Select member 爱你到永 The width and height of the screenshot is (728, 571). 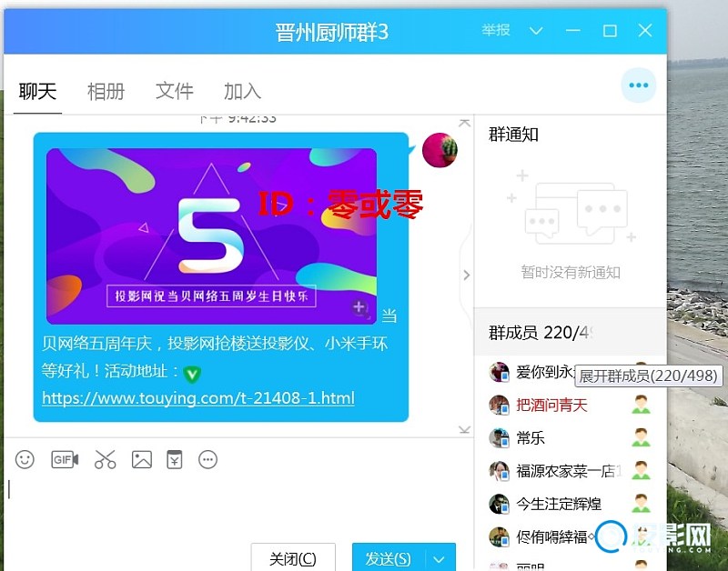coord(545,372)
